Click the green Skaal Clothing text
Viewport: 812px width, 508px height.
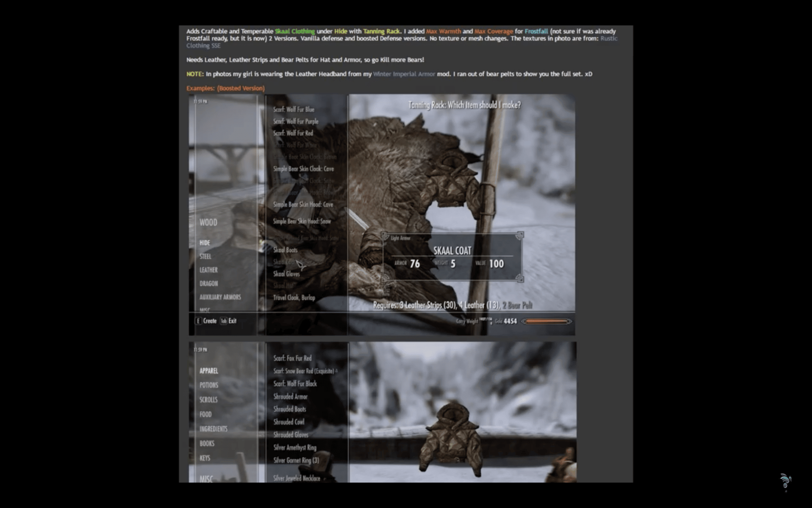[295, 31]
